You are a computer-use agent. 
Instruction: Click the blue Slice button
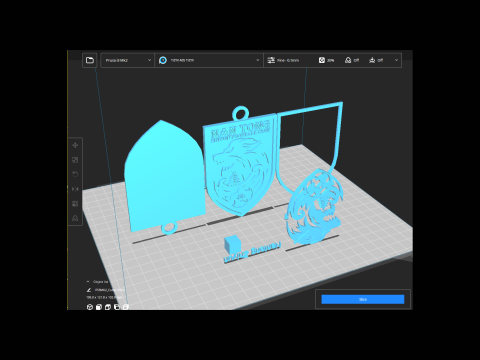363,299
